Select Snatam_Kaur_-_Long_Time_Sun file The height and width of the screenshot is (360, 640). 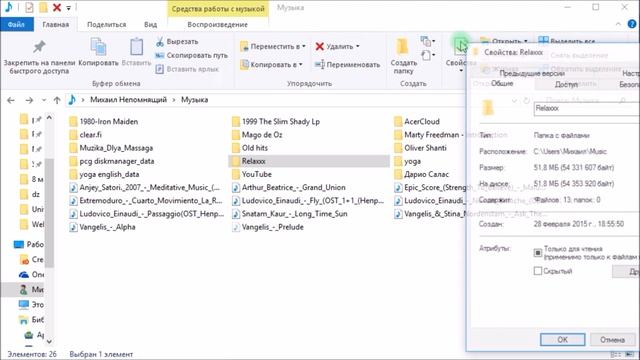[x=289, y=214]
